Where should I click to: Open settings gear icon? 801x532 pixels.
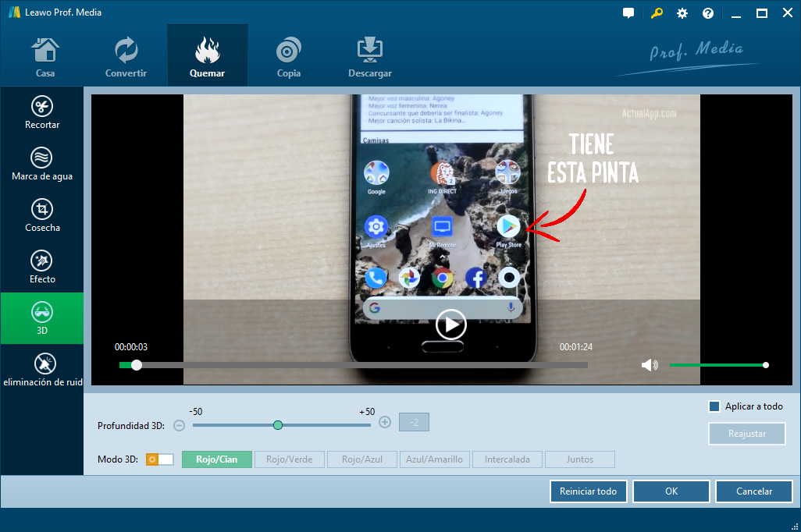click(x=682, y=13)
